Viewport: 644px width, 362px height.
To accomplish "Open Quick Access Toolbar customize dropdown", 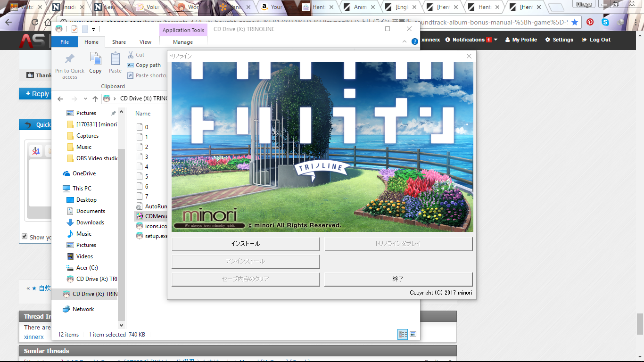I will click(93, 29).
